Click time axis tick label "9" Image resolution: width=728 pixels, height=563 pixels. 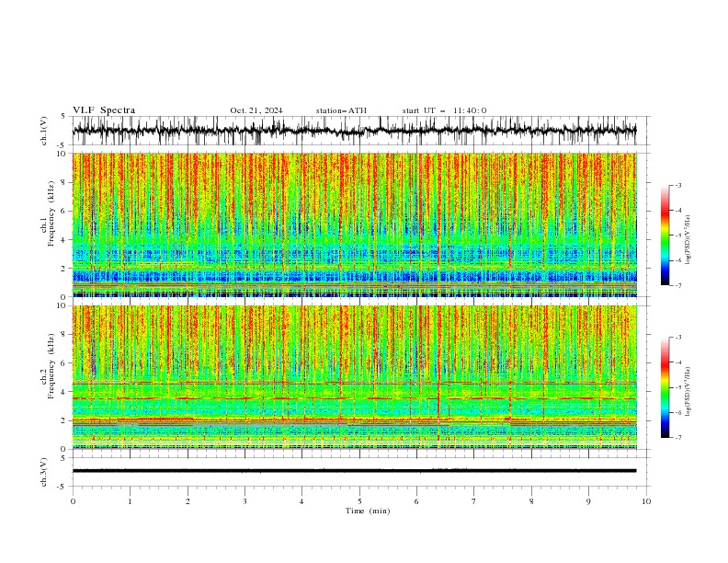588,501
